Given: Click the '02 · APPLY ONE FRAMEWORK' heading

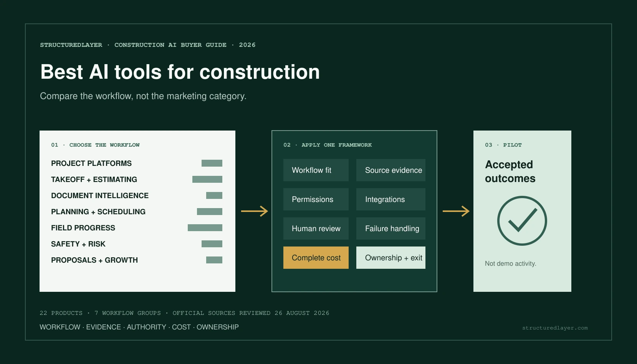Looking at the screenshot, I should 328,145.
